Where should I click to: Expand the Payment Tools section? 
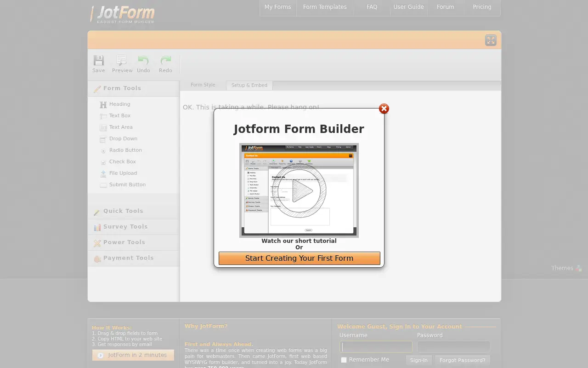pos(134,258)
